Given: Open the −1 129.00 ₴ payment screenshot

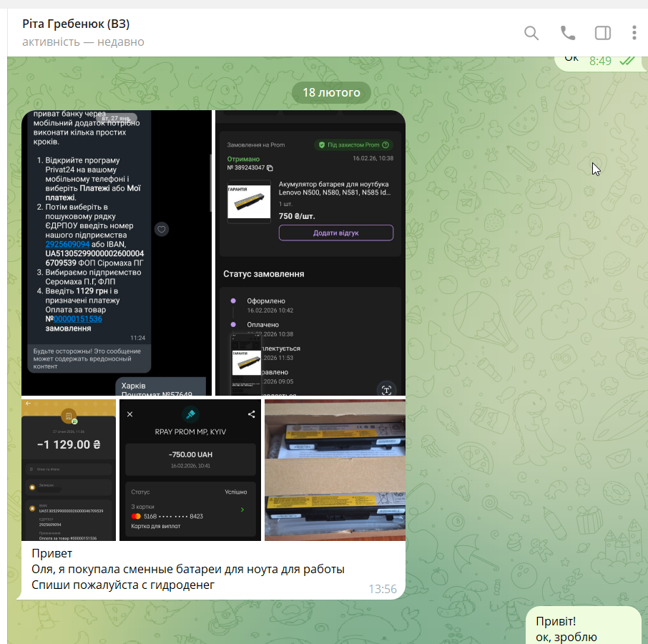Looking at the screenshot, I should coord(69,470).
